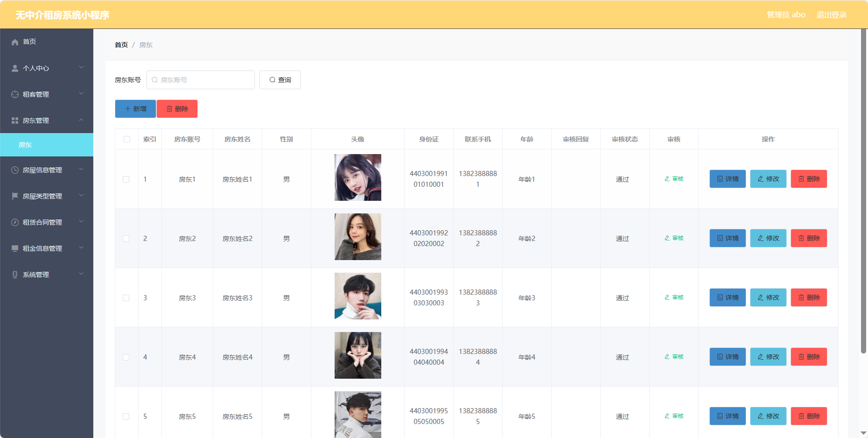Edit 房东5 with 修改 button

point(768,416)
